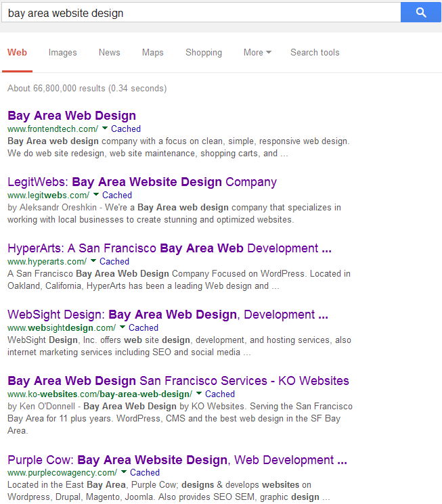The height and width of the screenshot is (504, 442).
Task: Open Cached link for hyperarts.com
Action: tap(114, 261)
